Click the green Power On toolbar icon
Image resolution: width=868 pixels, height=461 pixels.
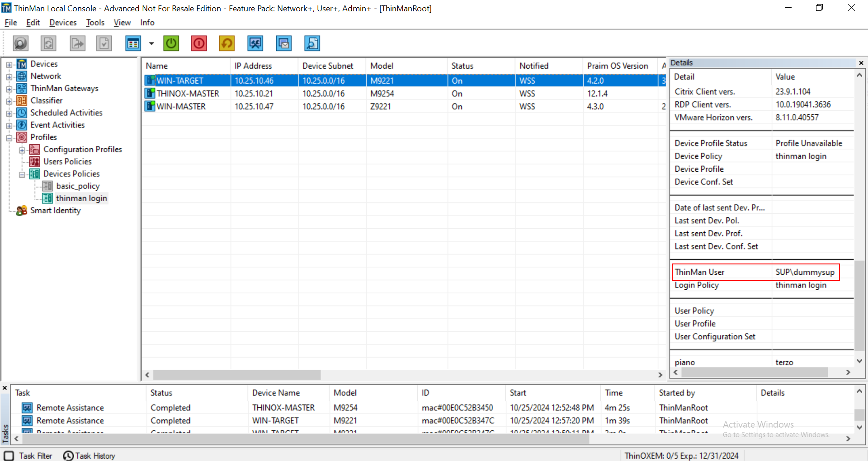[x=171, y=43]
